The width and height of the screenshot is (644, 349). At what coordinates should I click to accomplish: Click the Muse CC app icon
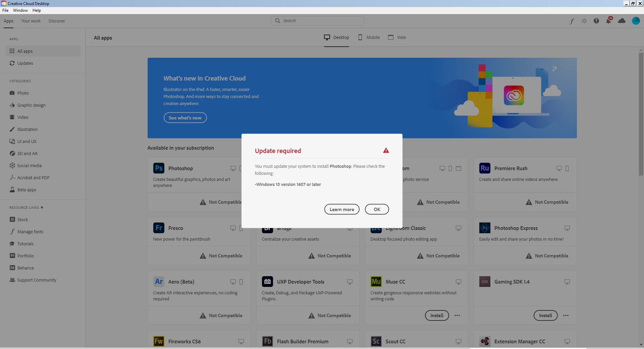click(x=376, y=282)
